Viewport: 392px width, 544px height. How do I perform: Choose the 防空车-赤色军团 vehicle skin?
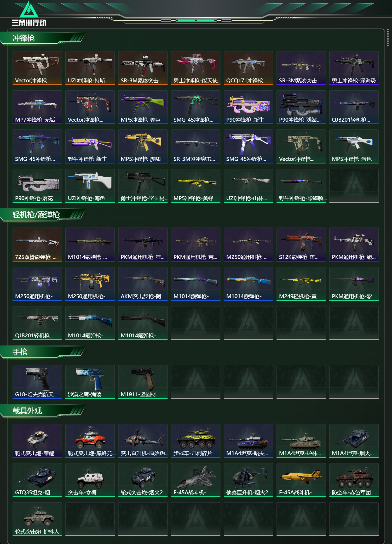click(x=354, y=480)
